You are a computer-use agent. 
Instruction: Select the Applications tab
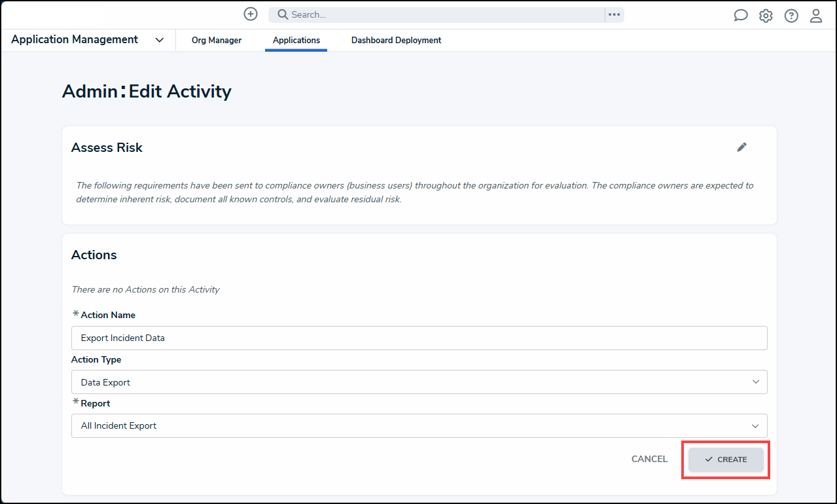coord(296,41)
